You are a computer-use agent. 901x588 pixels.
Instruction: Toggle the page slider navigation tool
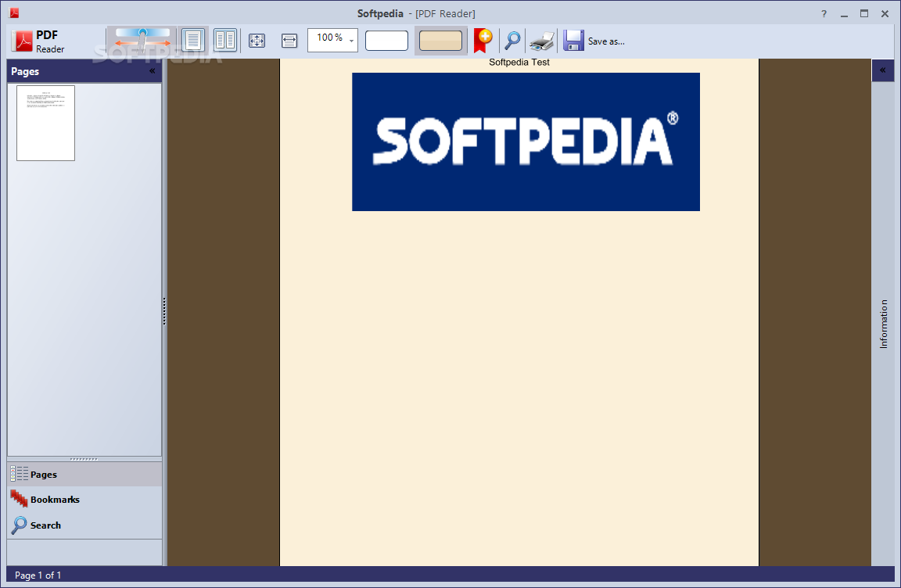coord(142,40)
